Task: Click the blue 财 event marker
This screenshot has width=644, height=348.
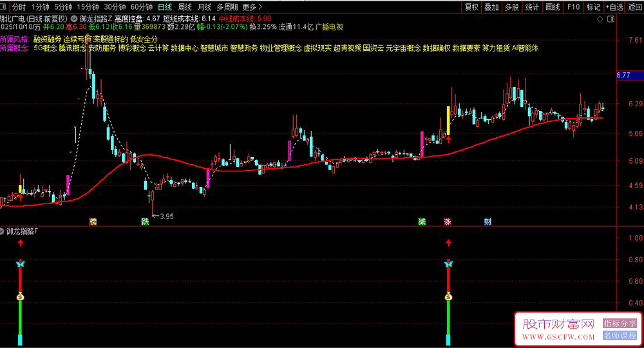Action: pos(488,222)
